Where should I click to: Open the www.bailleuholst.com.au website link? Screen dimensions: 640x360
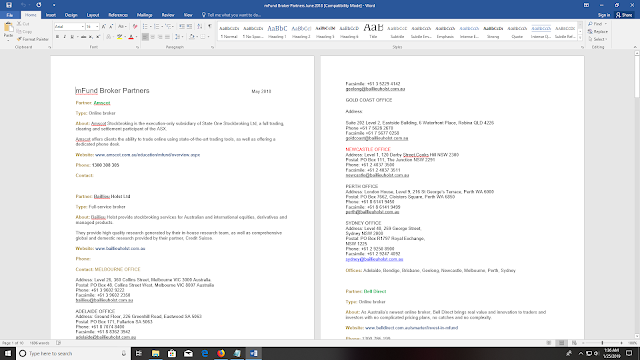tap(120, 248)
